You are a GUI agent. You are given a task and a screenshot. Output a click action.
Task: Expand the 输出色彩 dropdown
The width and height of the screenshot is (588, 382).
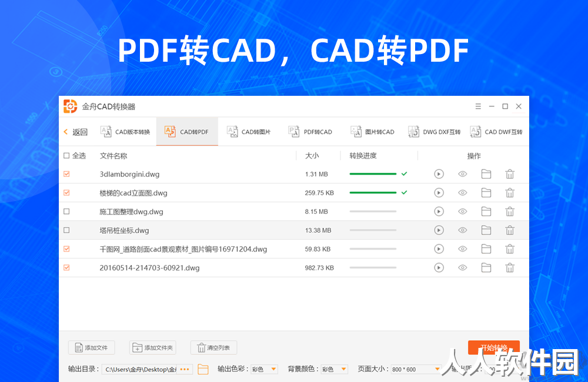point(264,369)
